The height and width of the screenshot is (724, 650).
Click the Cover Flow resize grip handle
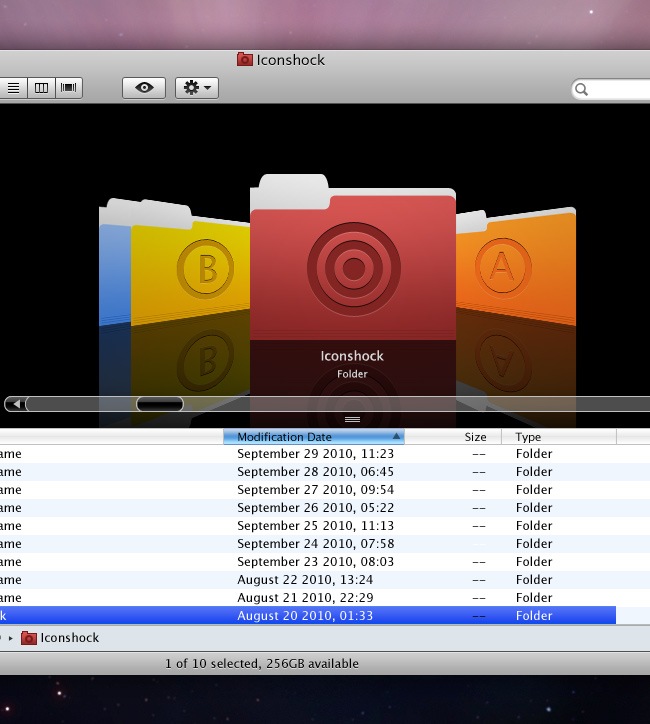pyautogui.click(x=352, y=419)
